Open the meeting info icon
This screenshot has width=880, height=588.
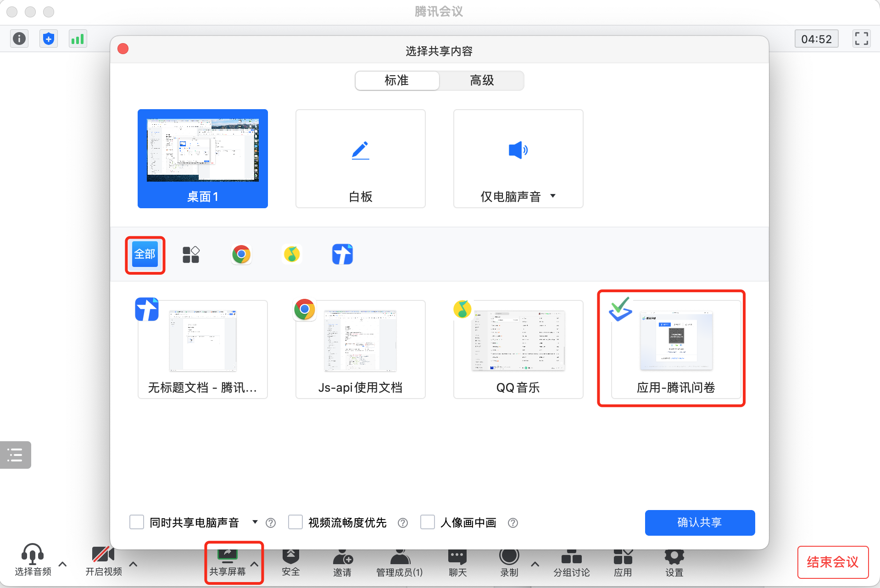click(x=19, y=39)
